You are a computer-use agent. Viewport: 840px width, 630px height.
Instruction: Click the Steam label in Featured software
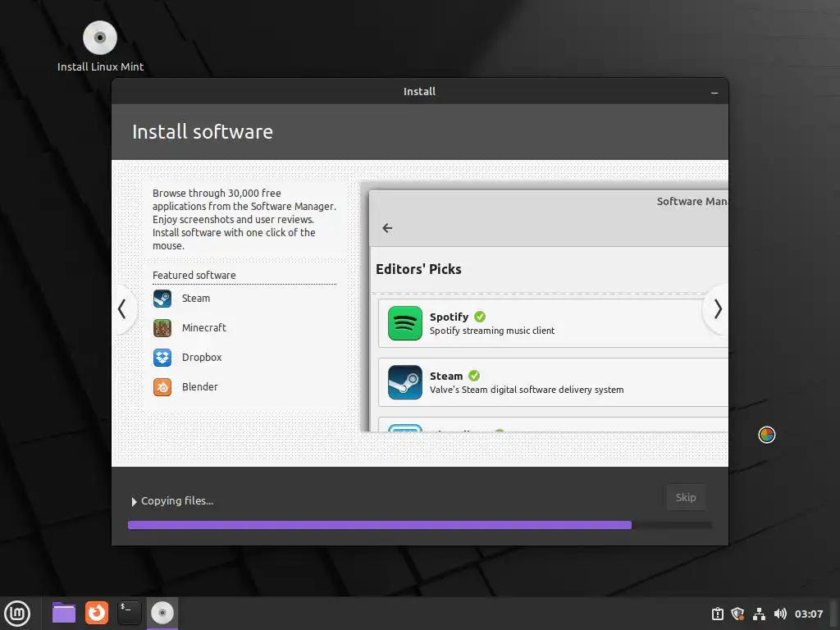coord(195,299)
